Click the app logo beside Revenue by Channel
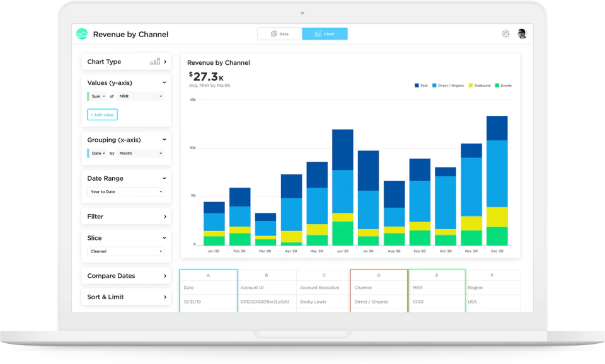This screenshot has height=364, width=605. pyautogui.click(x=81, y=34)
